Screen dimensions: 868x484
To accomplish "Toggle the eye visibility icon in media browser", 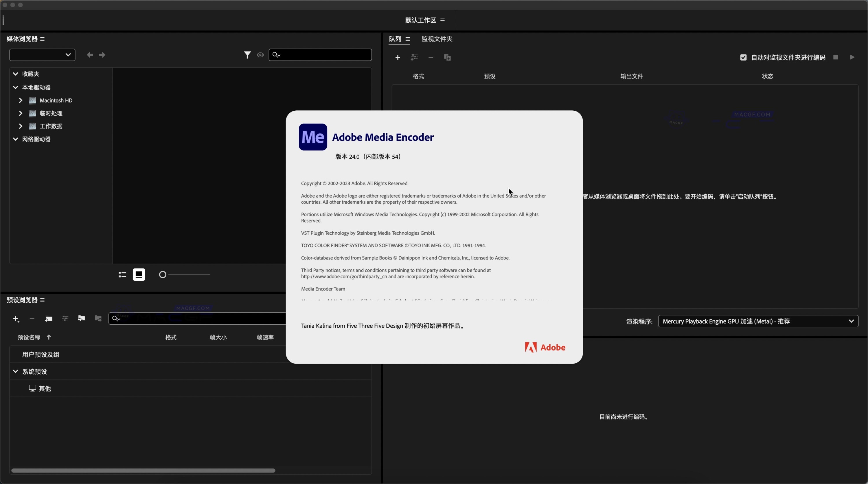I will point(260,55).
